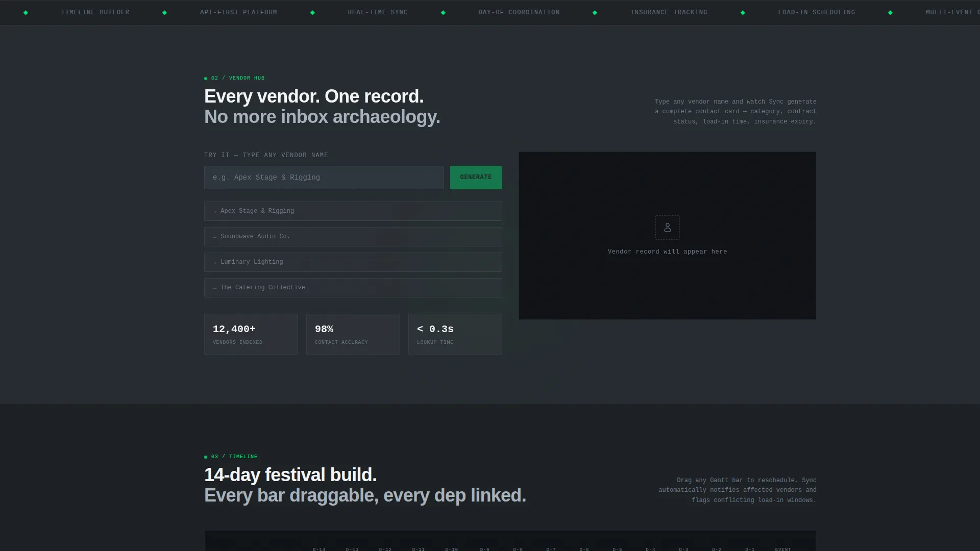Click the diamond before Load-In Scheduling

(x=743, y=13)
